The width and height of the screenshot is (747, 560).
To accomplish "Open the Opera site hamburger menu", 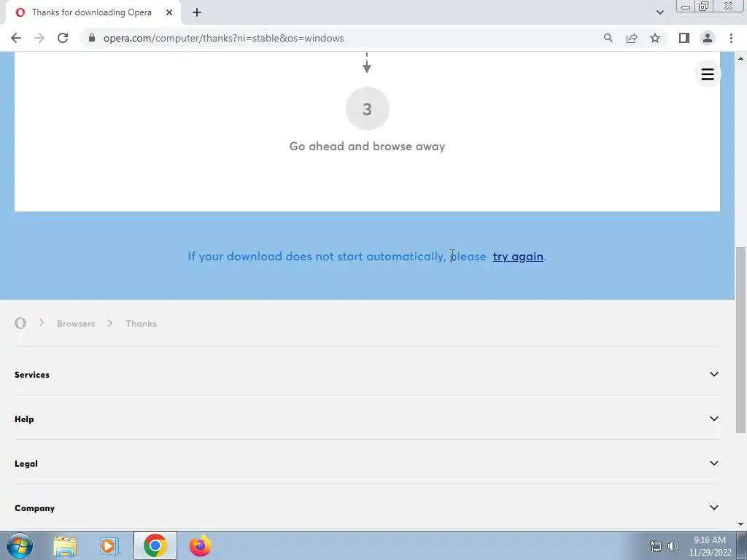I will click(x=708, y=74).
